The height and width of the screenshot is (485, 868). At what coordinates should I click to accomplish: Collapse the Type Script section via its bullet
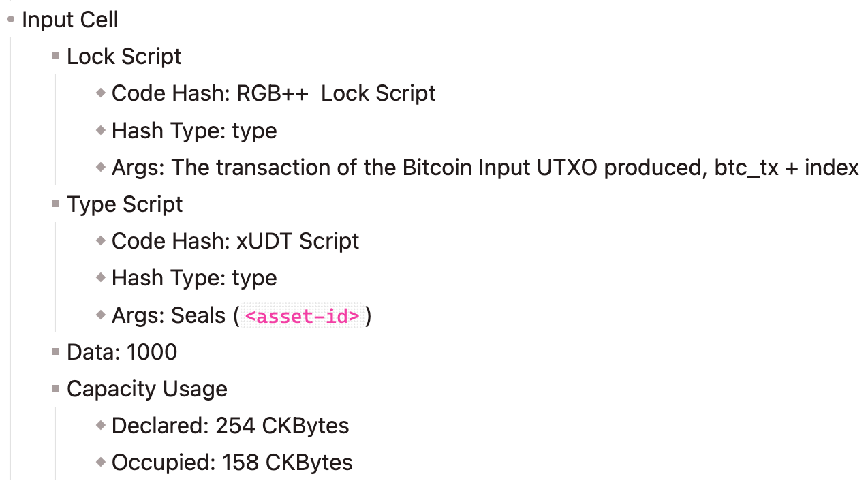click(x=56, y=204)
